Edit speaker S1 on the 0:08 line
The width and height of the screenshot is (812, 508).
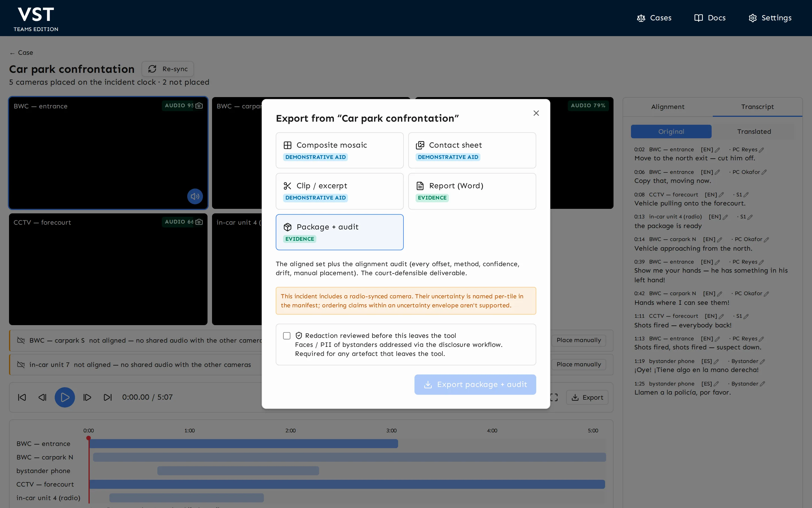[746, 195]
